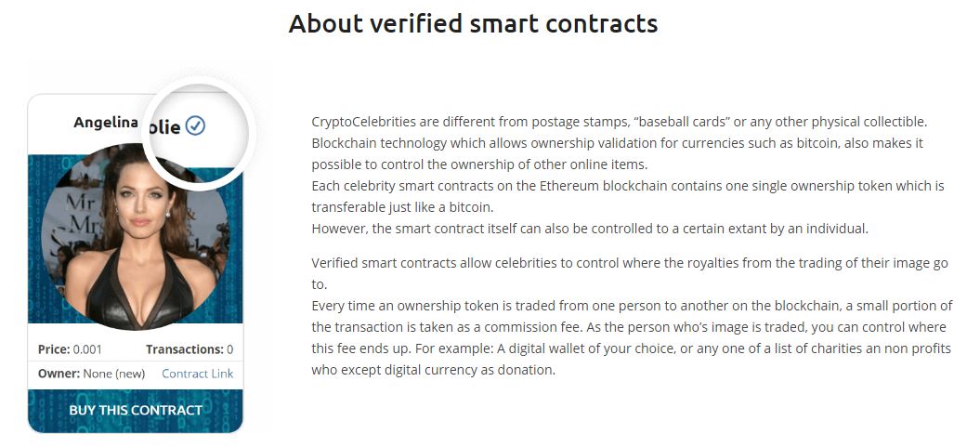Open the Contract Link

point(197,374)
